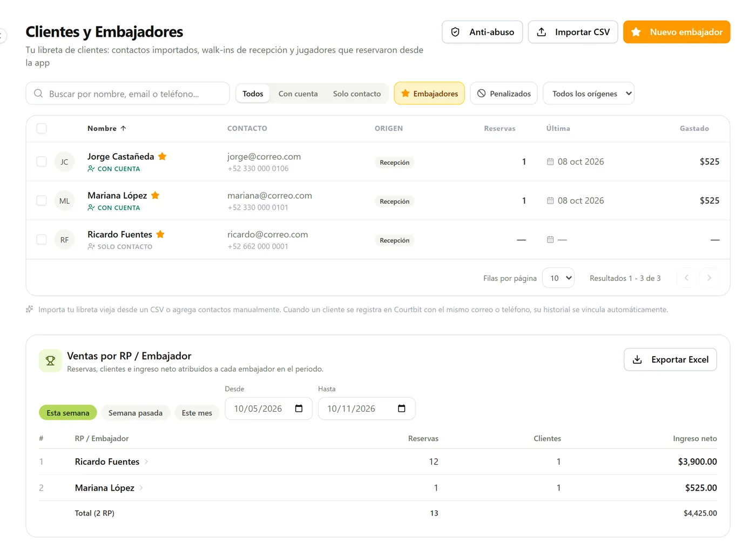Toggle the Penalizados filter
756x549 pixels.
pyautogui.click(x=504, y=93)
